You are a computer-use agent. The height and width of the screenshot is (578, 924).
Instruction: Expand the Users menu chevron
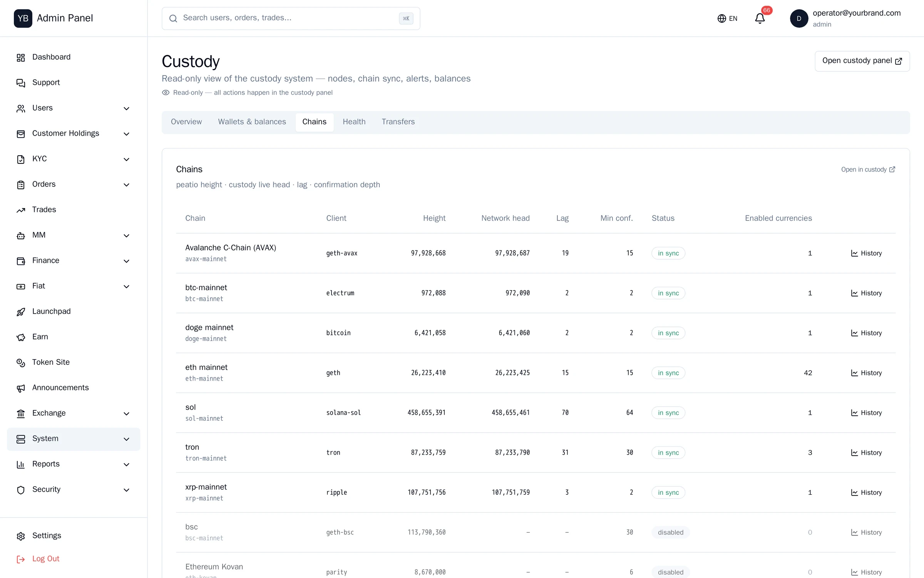coord(126,108)
